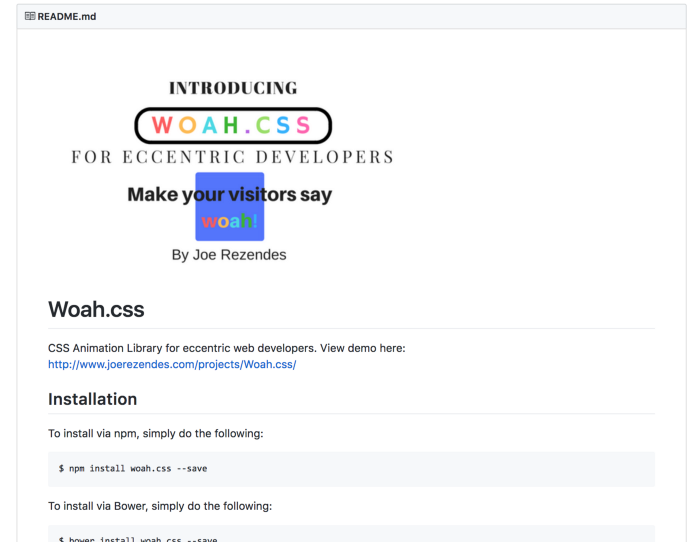This screenshot has width=700, height=542.
Task: Click the colorful WOAH.CSS logo pill
Action: click(x=233, y=125)
